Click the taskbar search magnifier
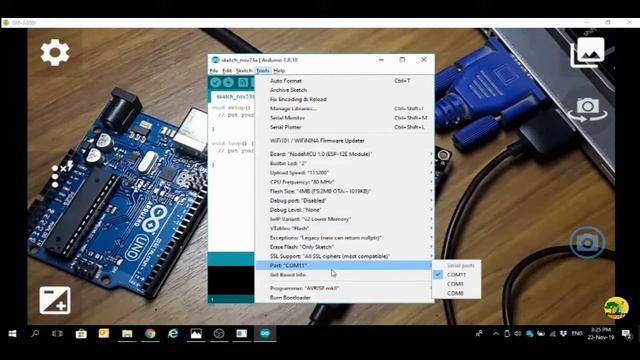This screenshot has height=360, width=640. tap(35, 334)
